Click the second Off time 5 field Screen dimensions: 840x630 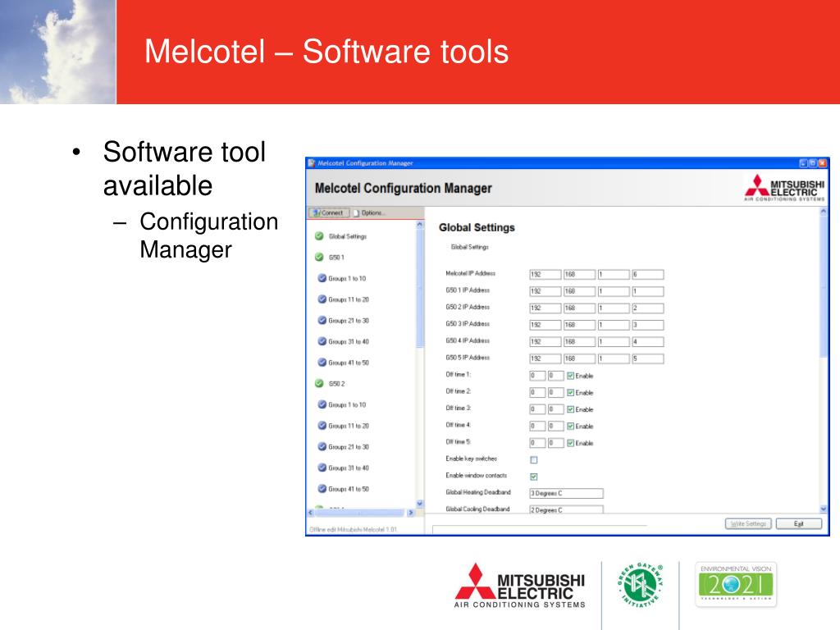point(555,444)
